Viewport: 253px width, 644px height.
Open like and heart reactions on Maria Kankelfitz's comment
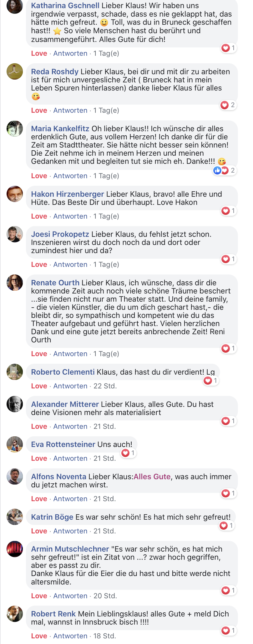tap(224, 170)
